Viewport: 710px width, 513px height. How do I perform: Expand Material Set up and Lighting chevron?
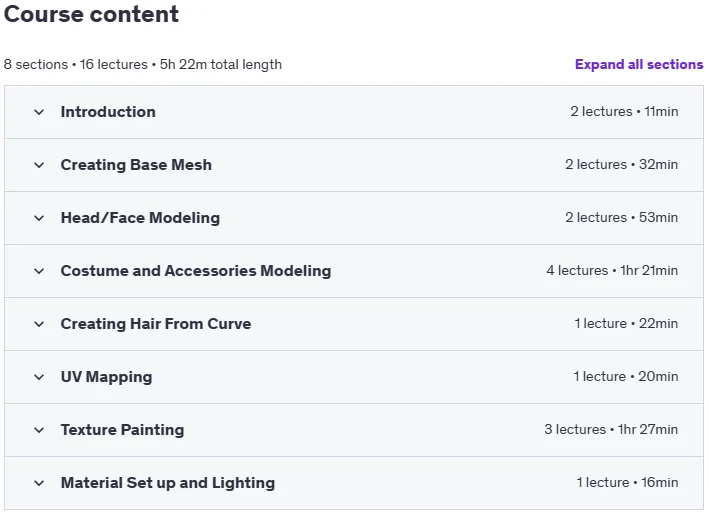[39, 483]
